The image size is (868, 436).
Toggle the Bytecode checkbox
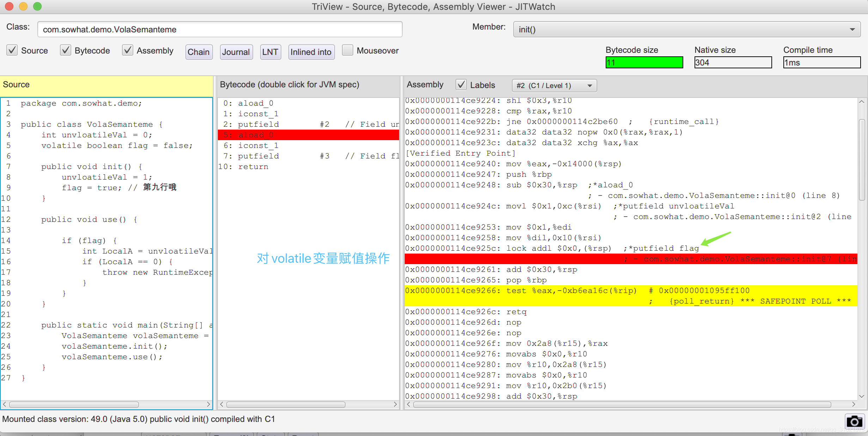point(66,50)
